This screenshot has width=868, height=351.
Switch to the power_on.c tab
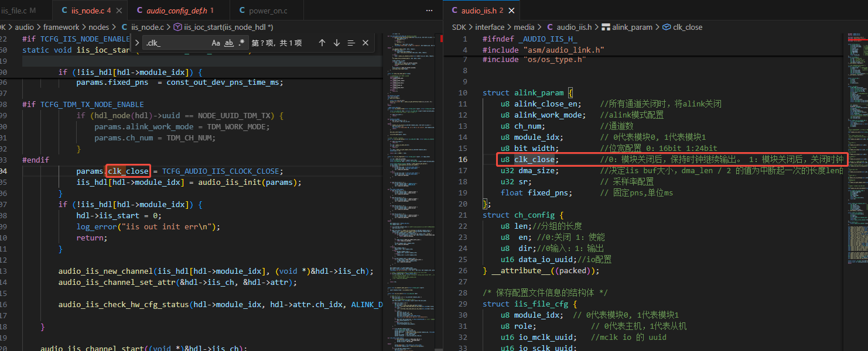pos(268,11)
